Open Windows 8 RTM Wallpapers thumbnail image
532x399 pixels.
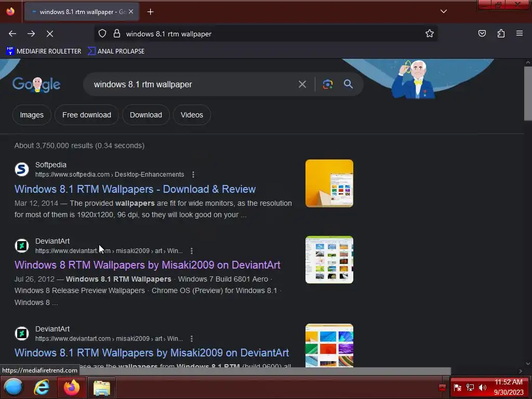[329, 260]
